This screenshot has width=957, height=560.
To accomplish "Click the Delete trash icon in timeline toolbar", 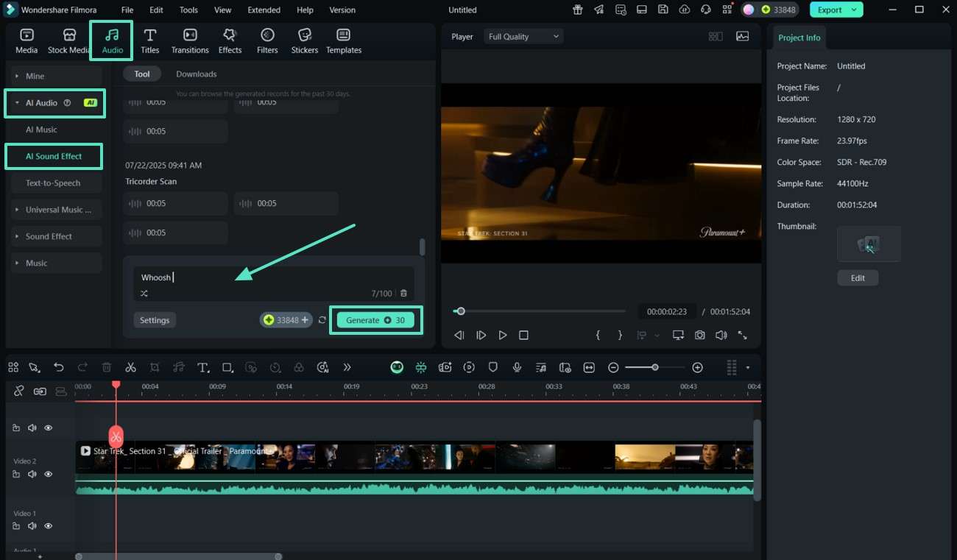I will coord(107,367).
